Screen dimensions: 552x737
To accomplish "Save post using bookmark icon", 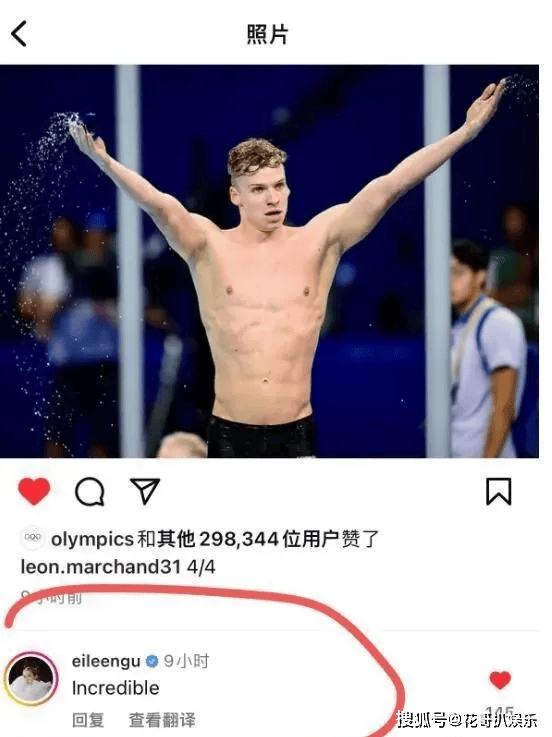I will coord(498,492).
